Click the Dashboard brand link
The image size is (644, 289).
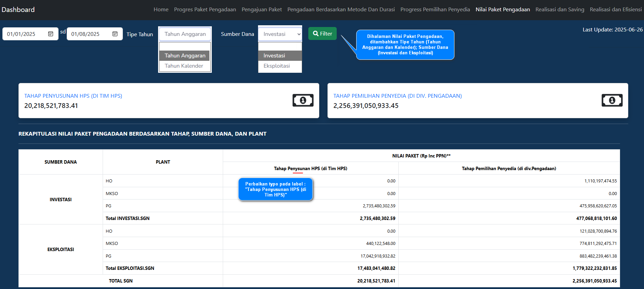point(18,10)
